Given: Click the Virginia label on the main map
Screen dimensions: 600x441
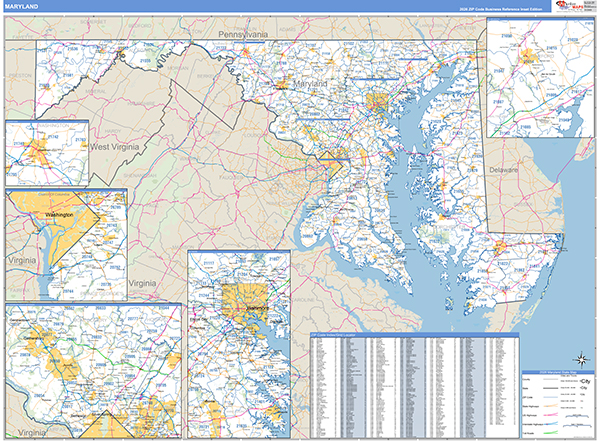Looking at the screenshot, I should 142,284.
